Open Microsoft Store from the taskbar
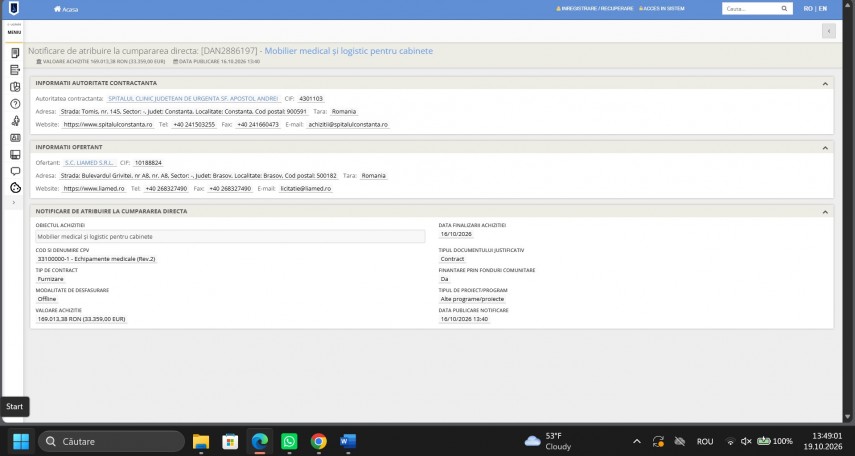The height and width of the screenshot is (456, 855). (x=230, y=441)
